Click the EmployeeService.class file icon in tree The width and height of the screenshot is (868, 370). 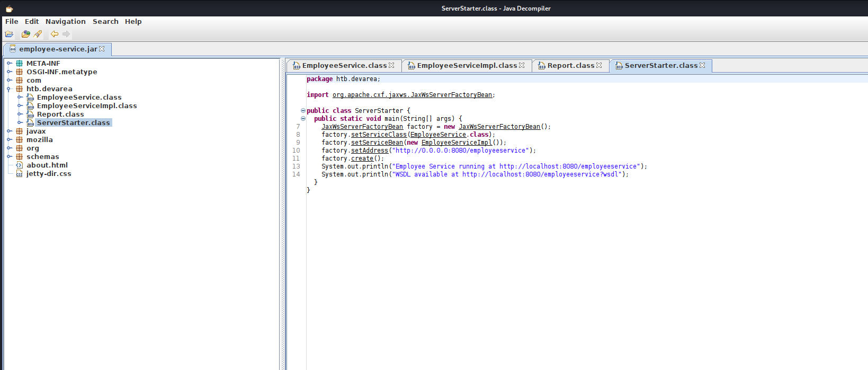(30, 98)
